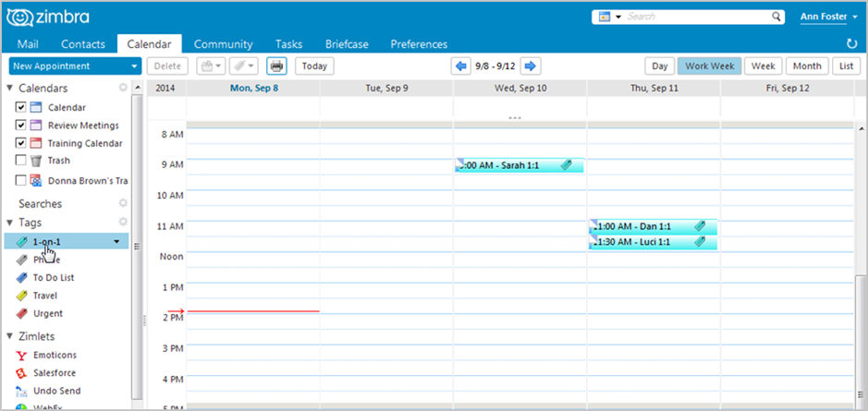
Task: Click the Thu, Sep 11 column header
Action: point(654,88)
